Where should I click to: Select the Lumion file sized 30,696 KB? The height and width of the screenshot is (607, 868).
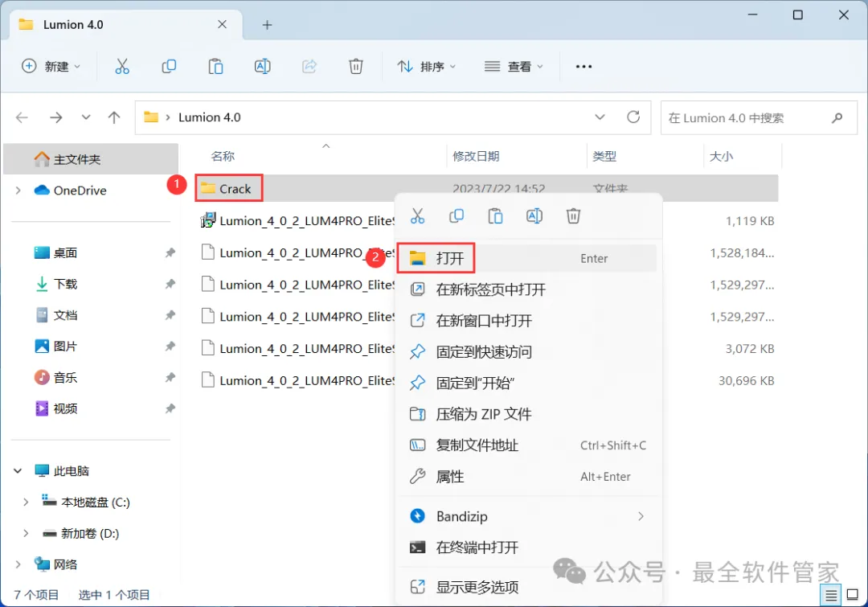[297, 380]
